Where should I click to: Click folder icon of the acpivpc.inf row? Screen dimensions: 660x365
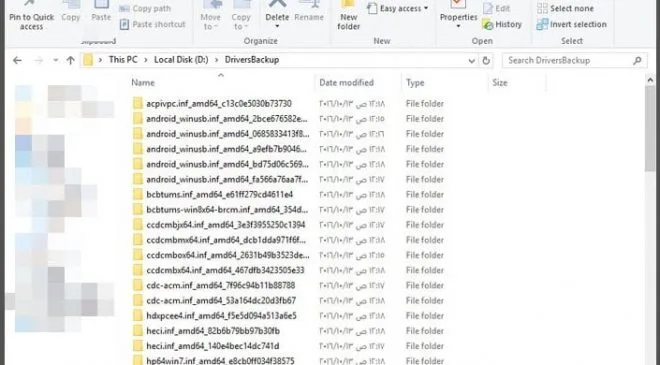coord(138,104)
